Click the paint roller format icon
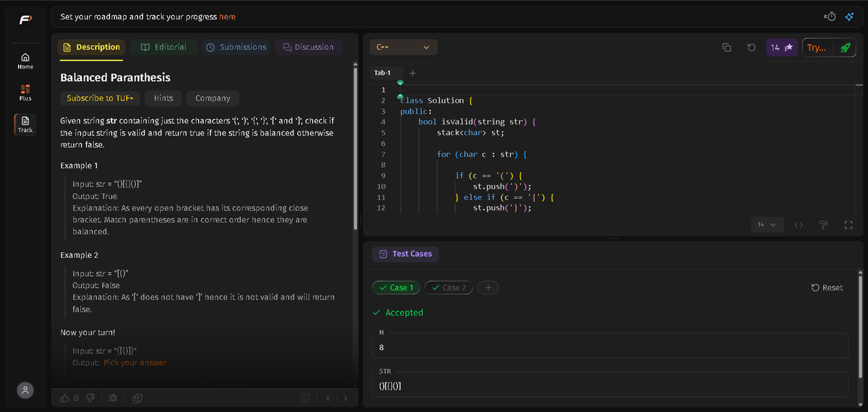 click(823, 225)
